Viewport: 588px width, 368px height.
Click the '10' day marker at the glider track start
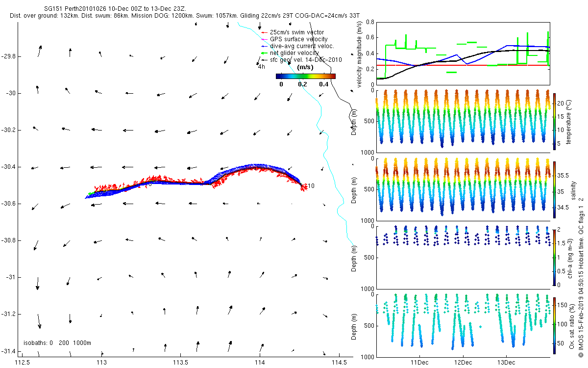[311, 185]
